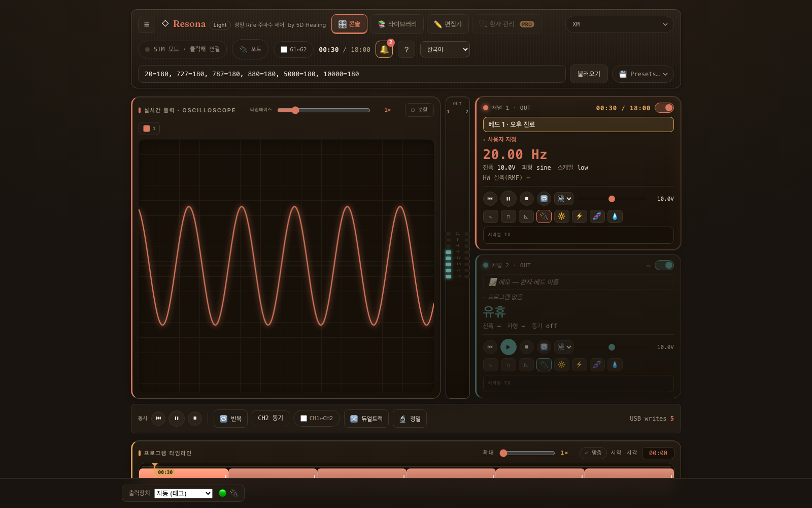
Task: Click the sun icon in channel 1
Action: 562,216
